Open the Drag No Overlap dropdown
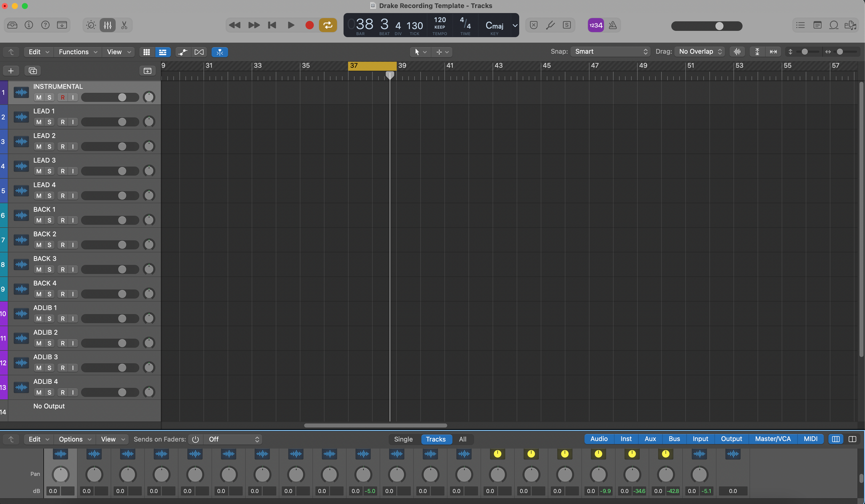This screenshot has width=865, height=504. (x=700, y=52)
